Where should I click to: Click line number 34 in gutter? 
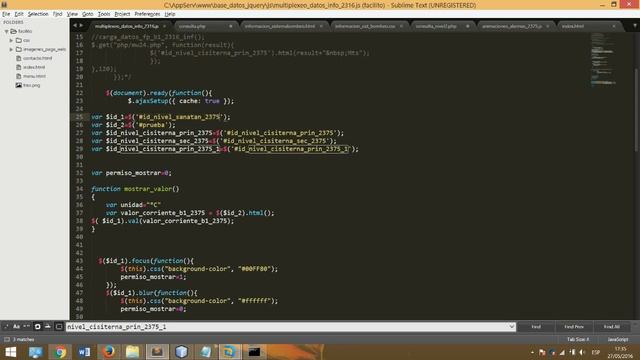coord(79,189)
